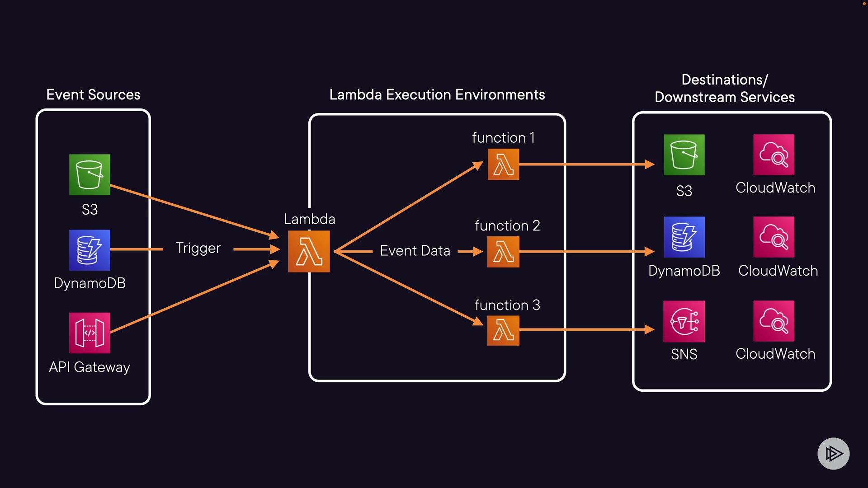The image size is (868, 488).
Task: Click the function 1 Lambda icon
Action: pos(503,164)
